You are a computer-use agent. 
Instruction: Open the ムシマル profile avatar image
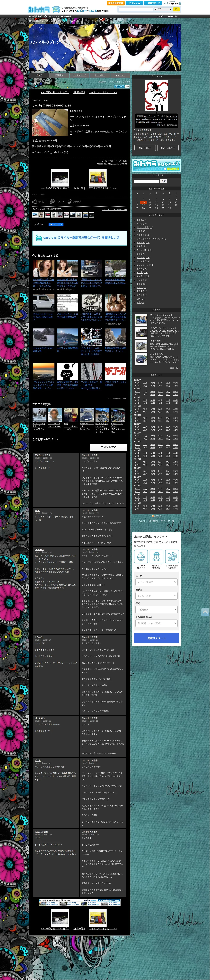pyautogui.click(x=156, y=96)
